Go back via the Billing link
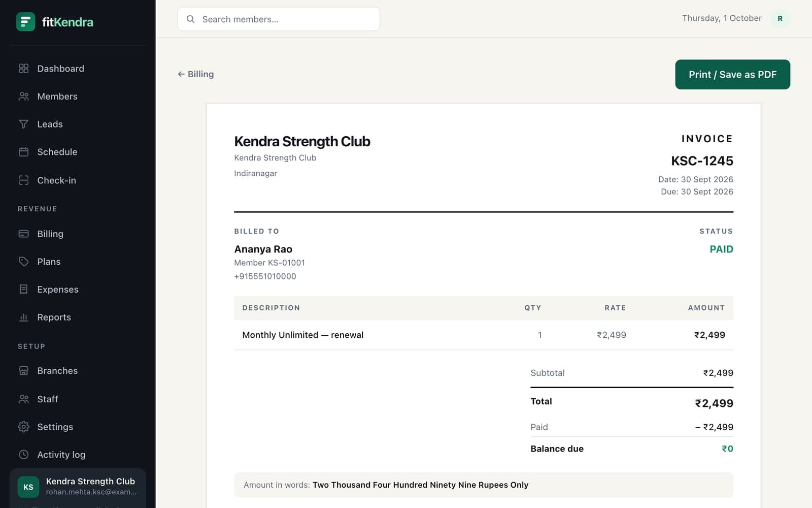Screen dimensions: 812x508 click(195, 74)
